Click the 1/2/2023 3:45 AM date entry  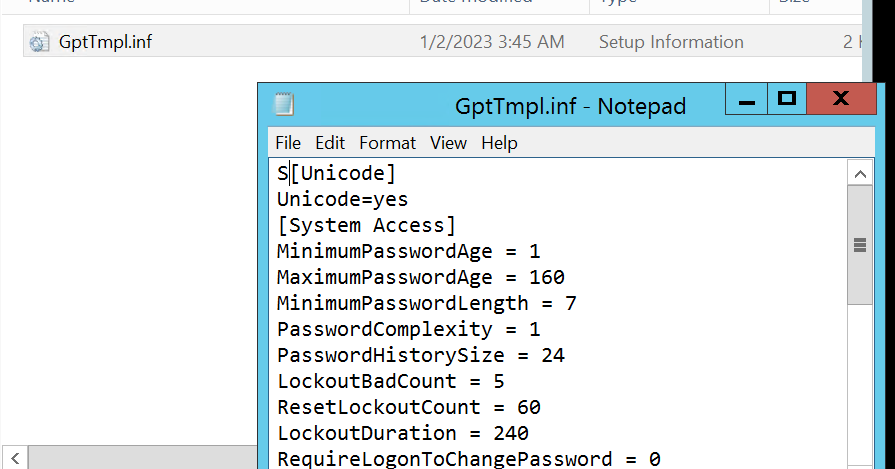pos(492,42)
